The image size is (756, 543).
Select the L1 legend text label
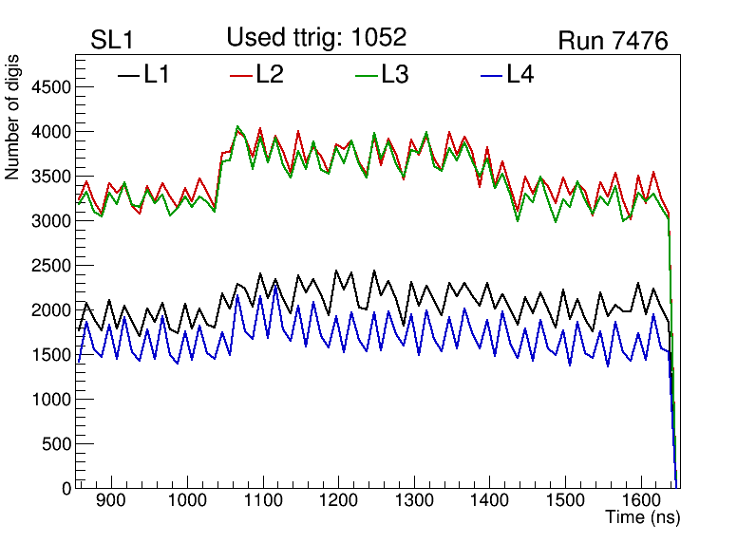[x=157, y=74]
